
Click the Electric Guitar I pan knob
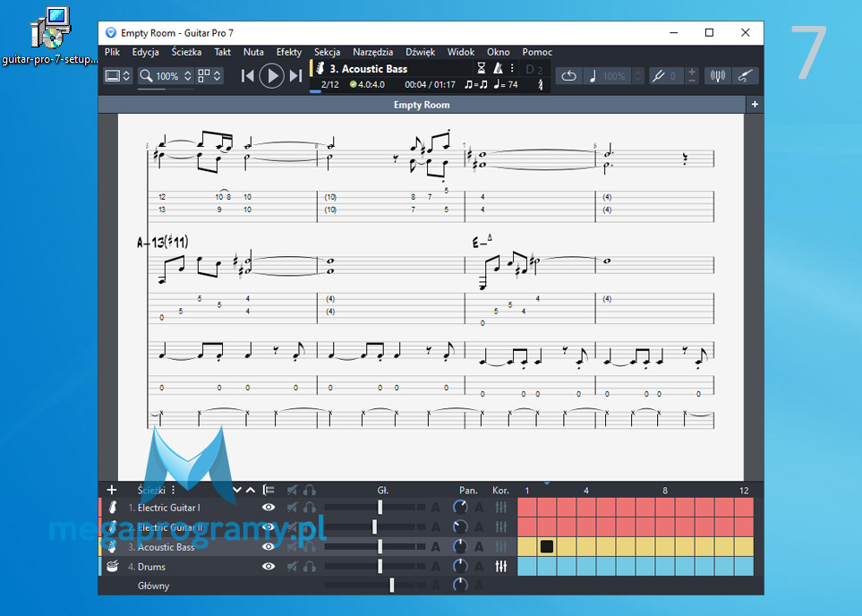[460, 507]
